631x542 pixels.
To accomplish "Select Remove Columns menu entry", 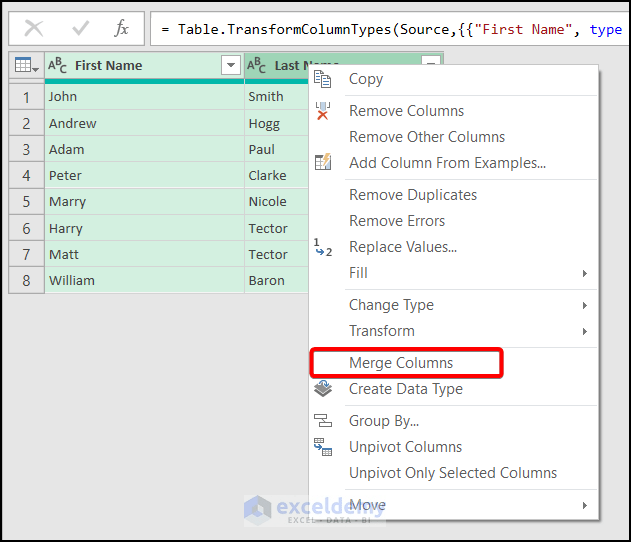I will 454,111.
